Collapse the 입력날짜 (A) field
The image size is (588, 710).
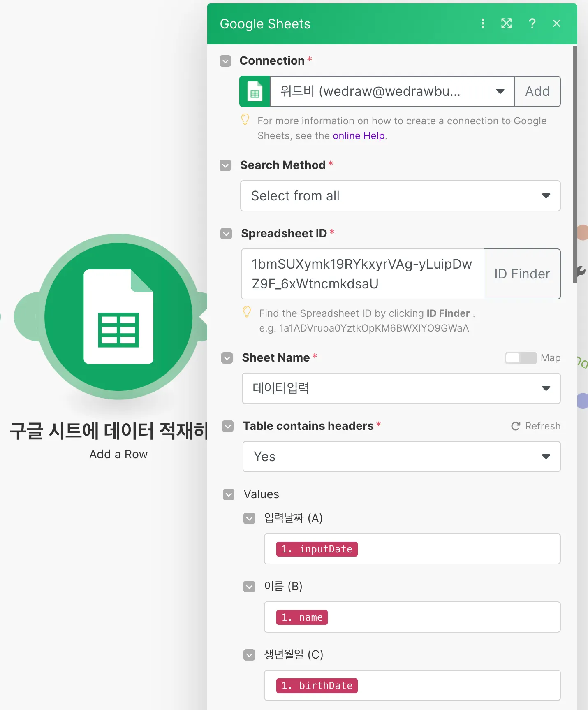249,518
